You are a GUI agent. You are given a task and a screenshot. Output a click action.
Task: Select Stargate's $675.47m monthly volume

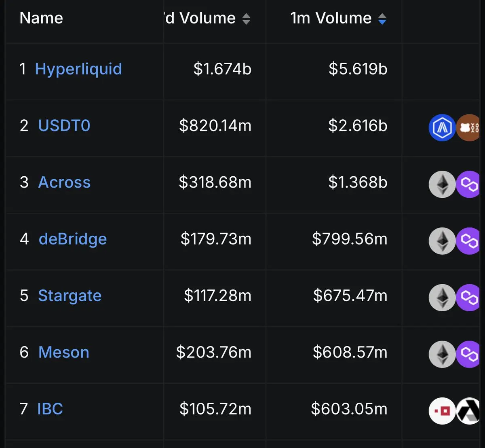350,296
